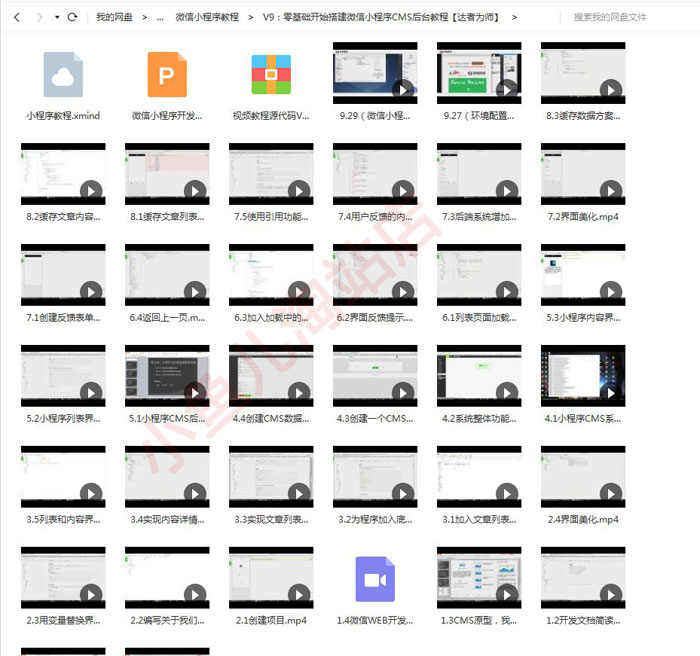This screenshot has height=656, width=700.
Task: Click the 小程序教程.xmind file name
Action: [63, 116]
